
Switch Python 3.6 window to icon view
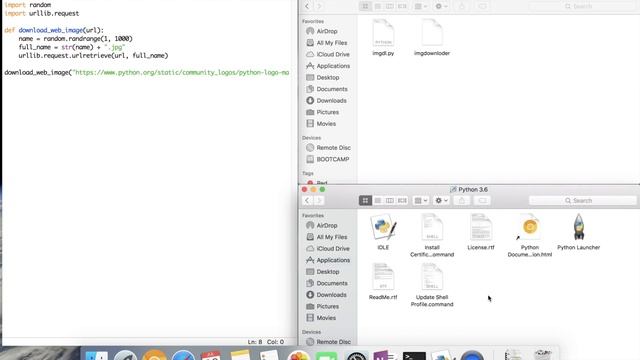tap(365, 200)
